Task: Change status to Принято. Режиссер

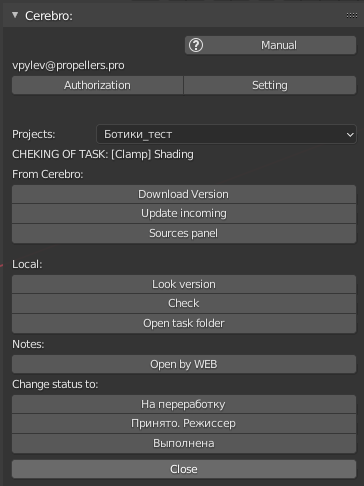Action: coord(184,423)
